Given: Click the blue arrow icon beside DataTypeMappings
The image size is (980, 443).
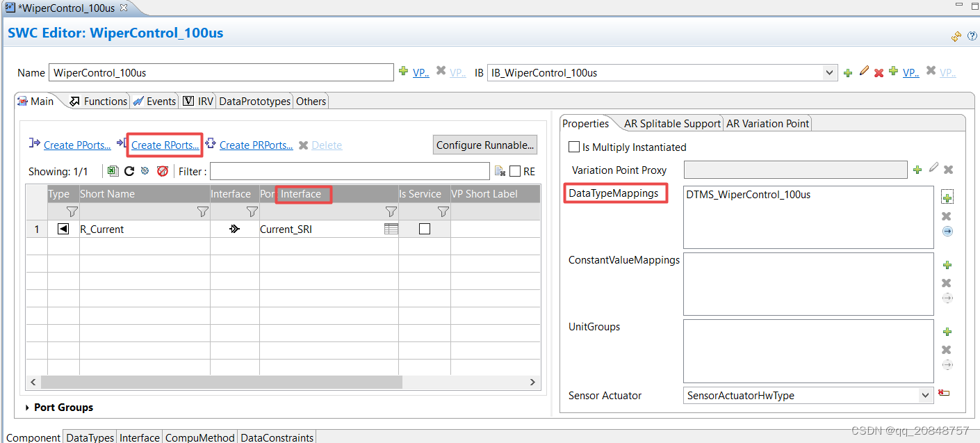Looking at the screenshot, I should (x=947, y=232).
